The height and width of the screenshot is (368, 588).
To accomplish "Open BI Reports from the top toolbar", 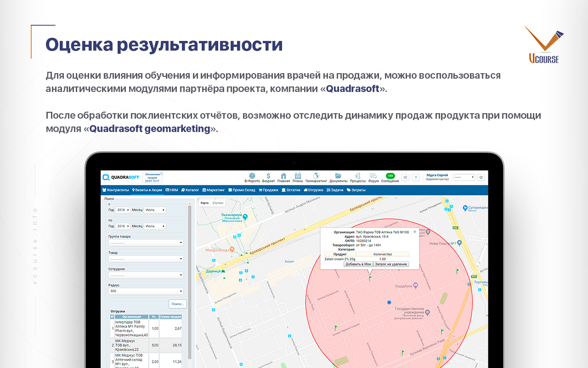I will (x=252, y=178).
